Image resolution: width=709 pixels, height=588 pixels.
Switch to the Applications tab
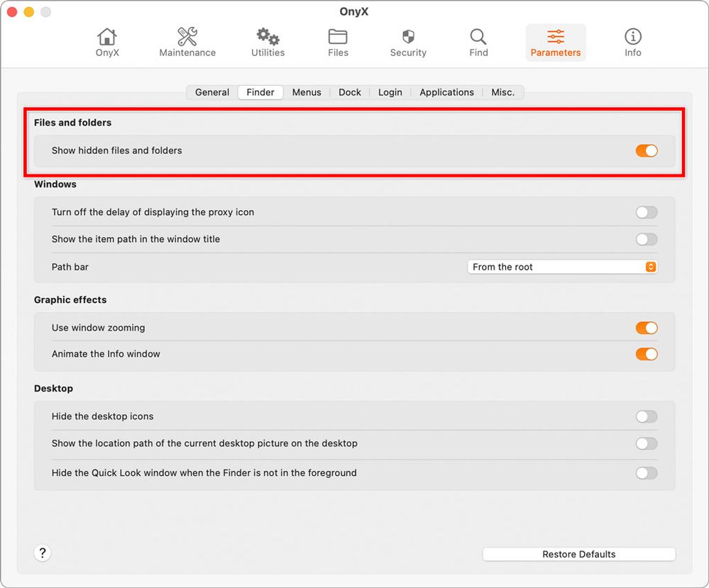point(446,92)
